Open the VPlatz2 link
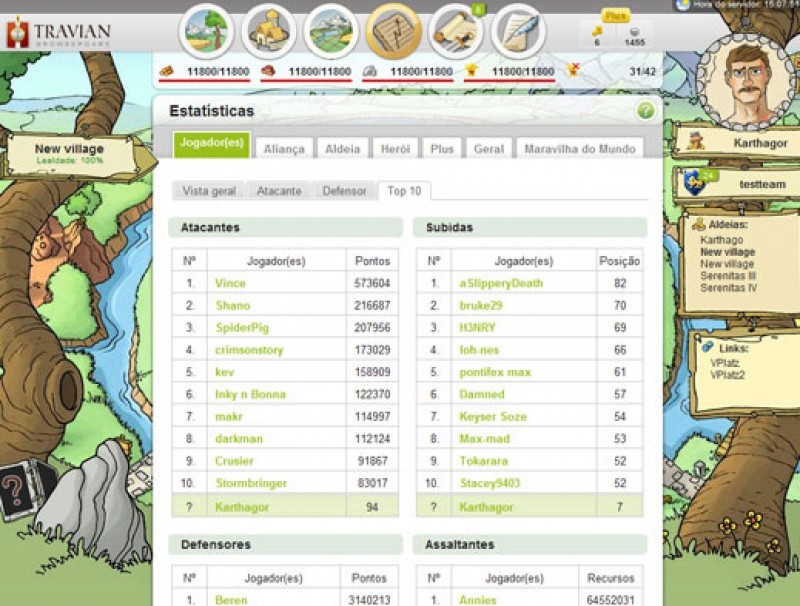 point(727,375)
